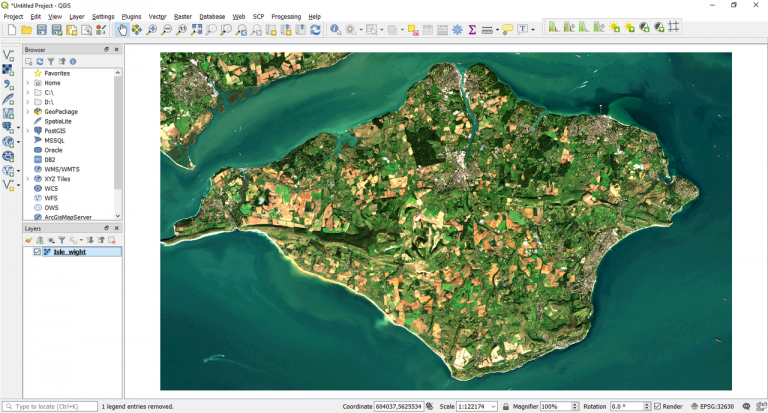This screenshot has width=768, height=413.
Task: Expand the Home tree item
Action: [x=28, y=83]
